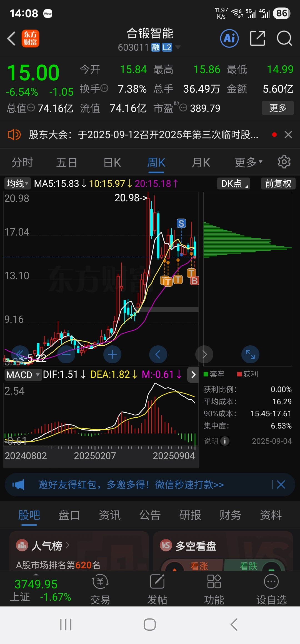
Task: Tap the grey right arrow chart button
Action: pyautogui.click(x=204, y=354)
